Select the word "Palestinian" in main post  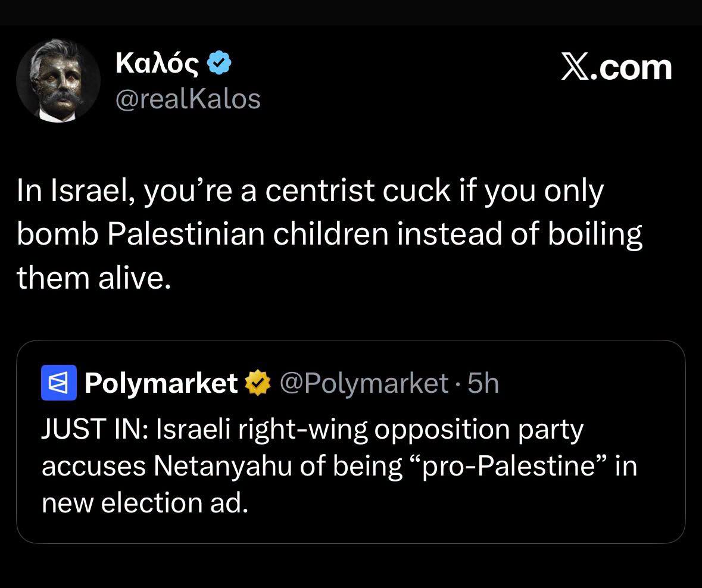click(x=186, y=234)
